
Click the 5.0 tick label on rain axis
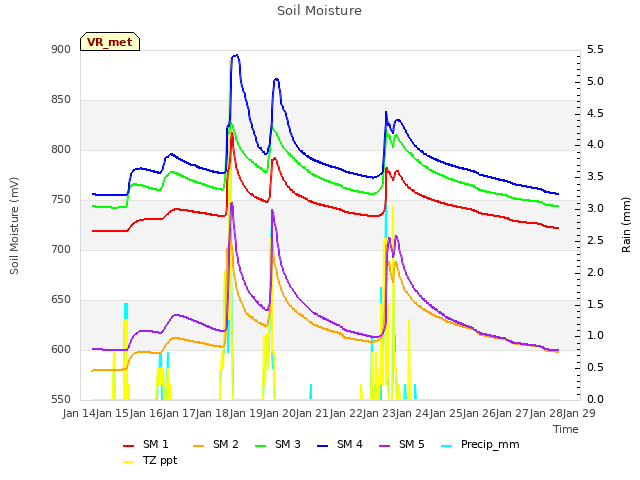tap(596, 81)
